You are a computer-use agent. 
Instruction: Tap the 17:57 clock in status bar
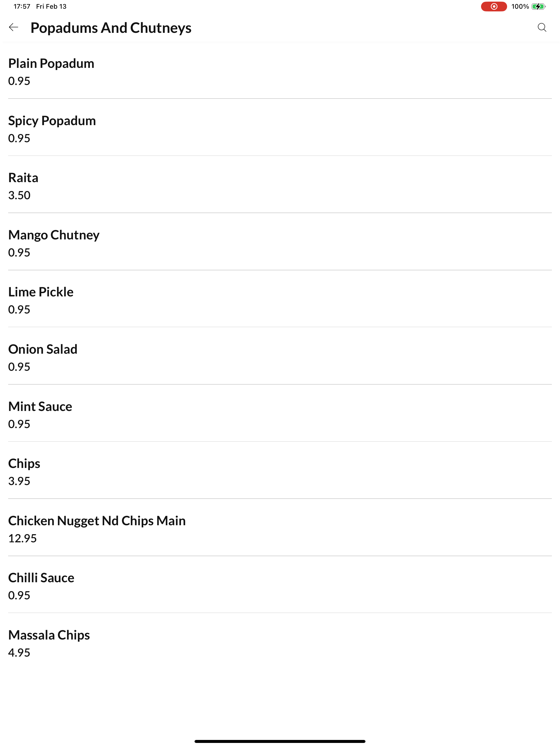[22, 7]
